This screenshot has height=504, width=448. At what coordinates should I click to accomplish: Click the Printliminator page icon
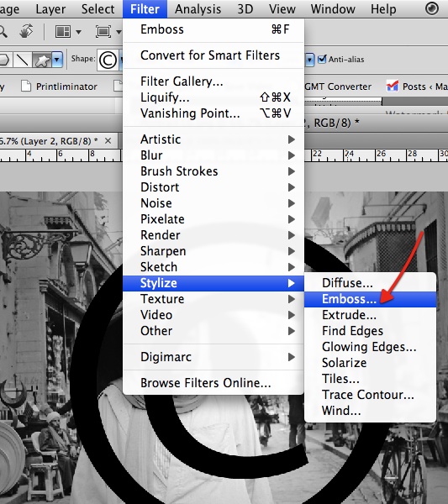(x=26, y=87)
